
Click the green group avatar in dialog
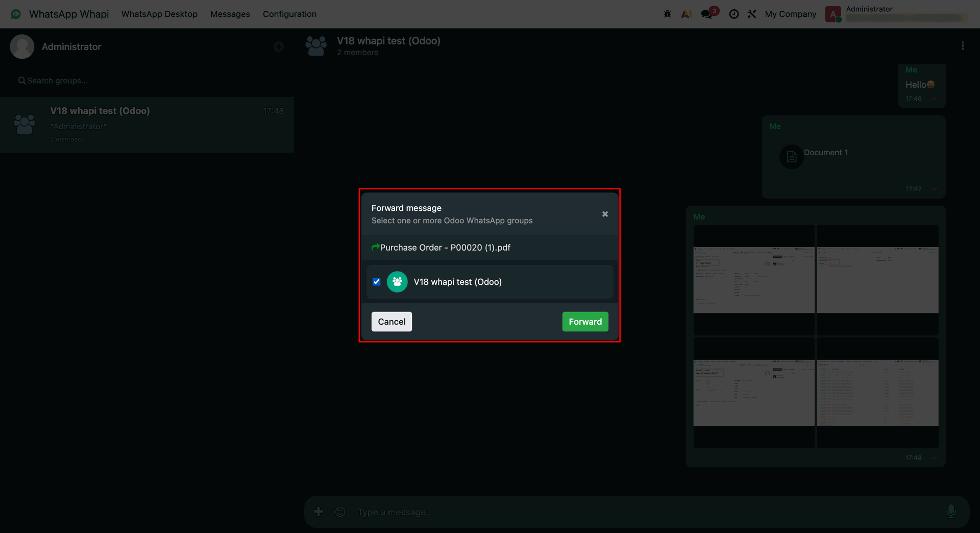pos(397,282)
